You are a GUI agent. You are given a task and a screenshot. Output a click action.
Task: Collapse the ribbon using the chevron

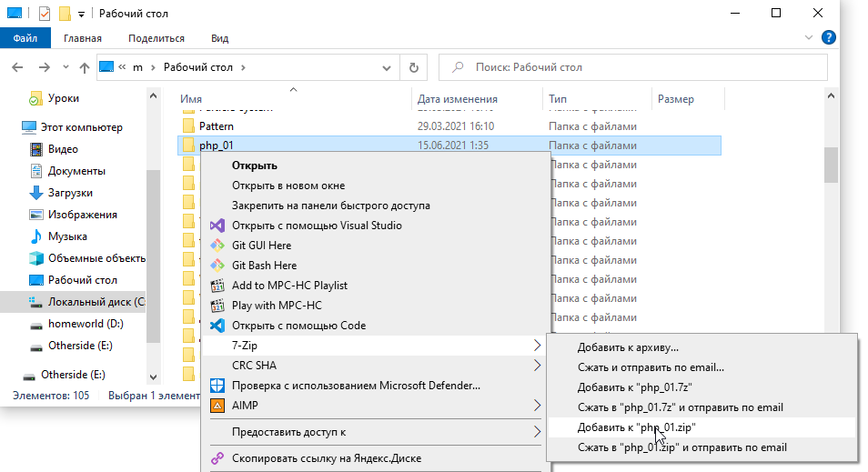pyautogui.click(x=810, y=38)
